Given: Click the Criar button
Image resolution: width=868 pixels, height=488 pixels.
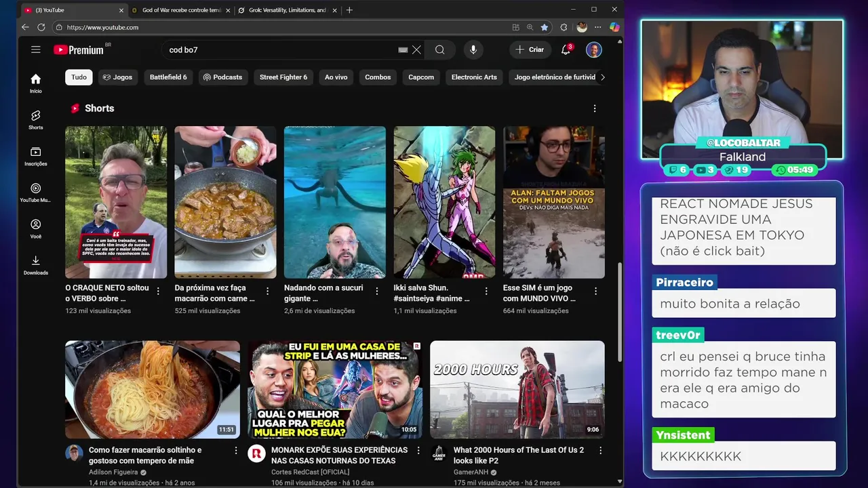Looking at the screenshot, I should 530,49.
